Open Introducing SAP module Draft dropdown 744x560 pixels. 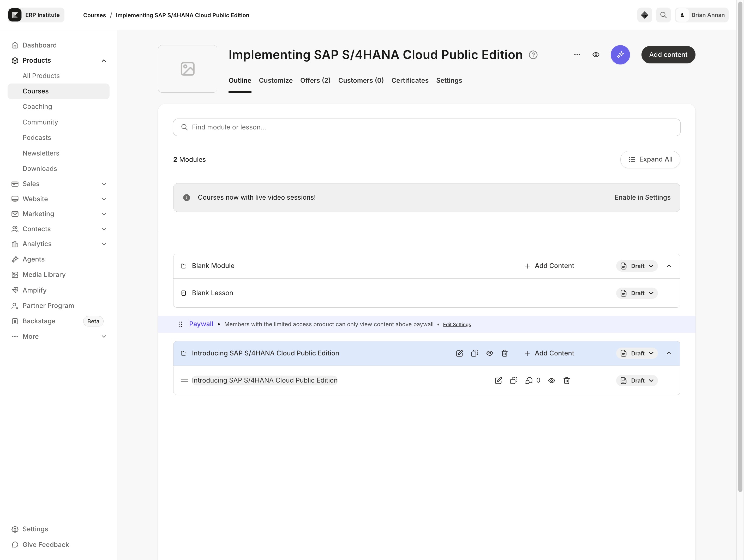coord(637,353)
